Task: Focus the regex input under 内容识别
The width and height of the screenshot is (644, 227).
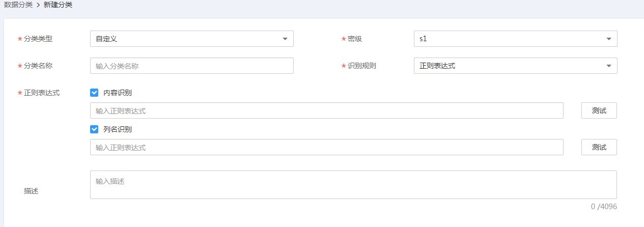Action: click(x=326, y=110)
